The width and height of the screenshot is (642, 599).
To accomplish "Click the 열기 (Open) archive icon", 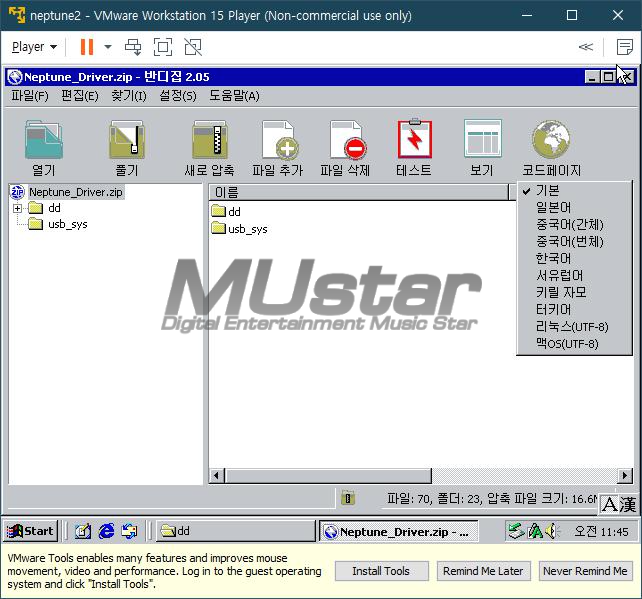I will [44, 140].
